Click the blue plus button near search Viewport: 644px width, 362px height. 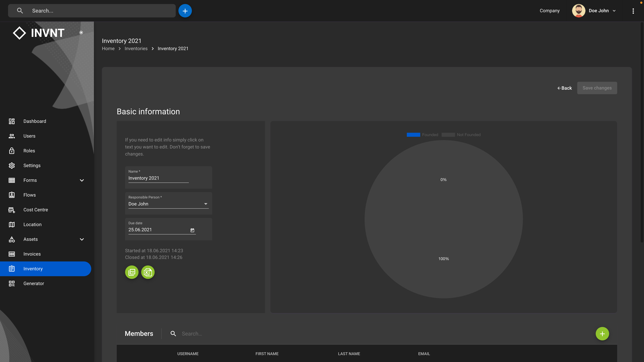point(185,11)
